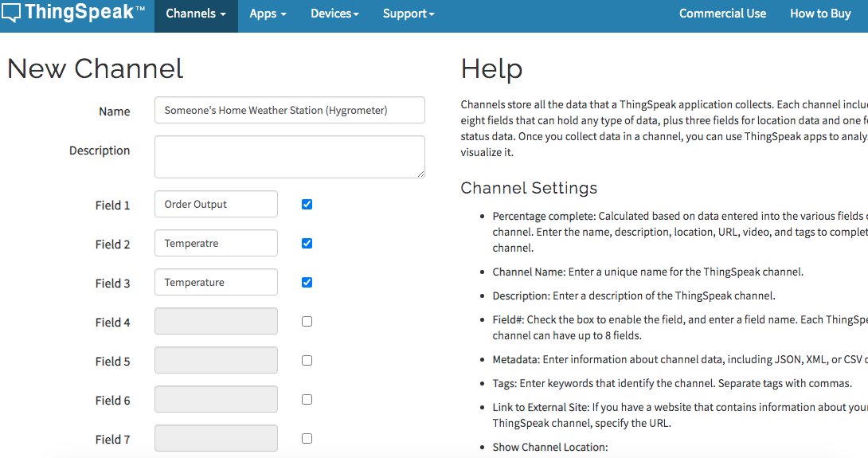This screenshot has width=868, height=458.
Task: Check the Field 5 checkbox
Action: point(307,361)
